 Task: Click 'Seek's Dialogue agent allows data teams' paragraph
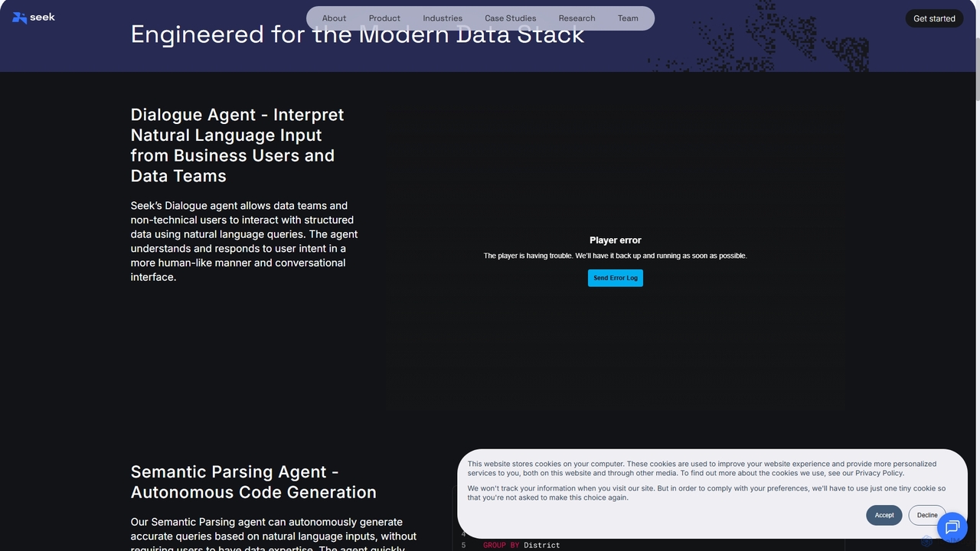[x=244, y=241]
